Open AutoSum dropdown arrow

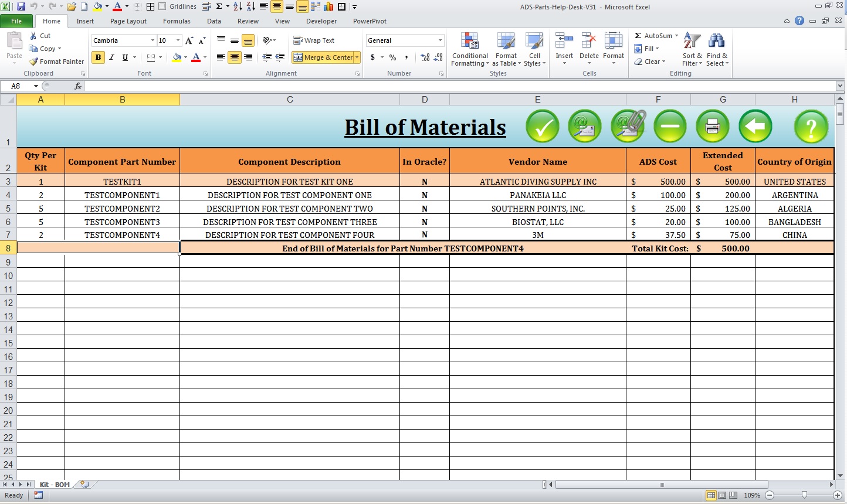676,36
